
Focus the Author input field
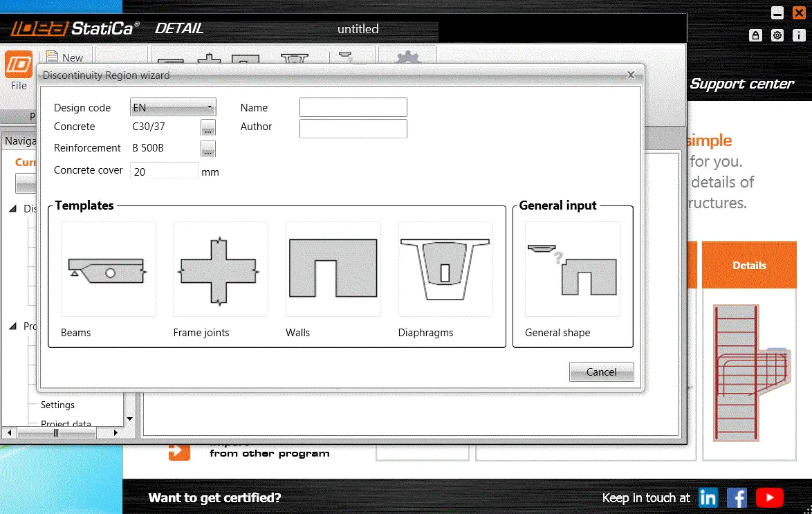[x=353, y=129]
